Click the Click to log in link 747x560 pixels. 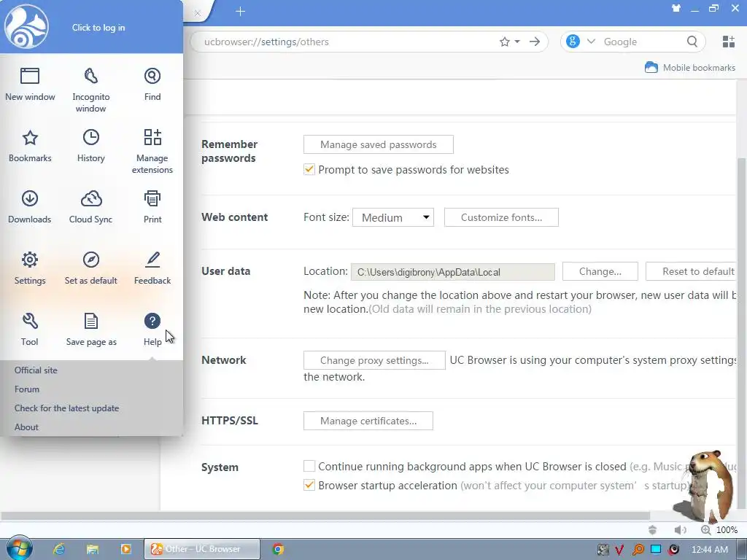98,28
